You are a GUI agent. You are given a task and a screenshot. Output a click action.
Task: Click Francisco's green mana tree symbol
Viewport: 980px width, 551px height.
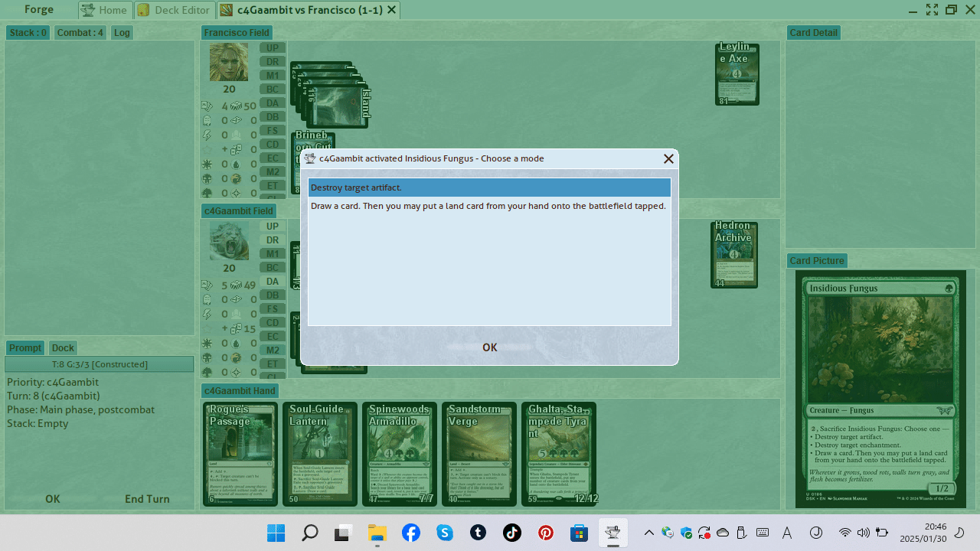coord(207,193)
